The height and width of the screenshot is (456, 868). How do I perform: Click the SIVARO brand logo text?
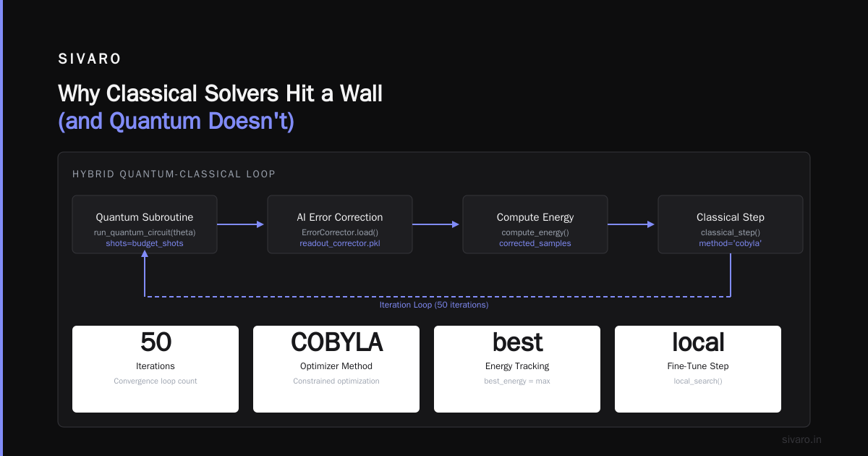[90, 59]
